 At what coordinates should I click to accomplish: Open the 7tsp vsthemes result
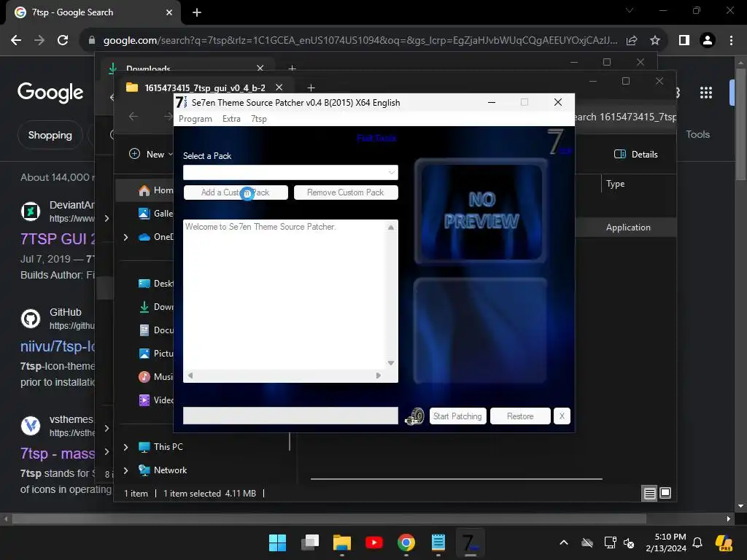click(x=57, y=454)
